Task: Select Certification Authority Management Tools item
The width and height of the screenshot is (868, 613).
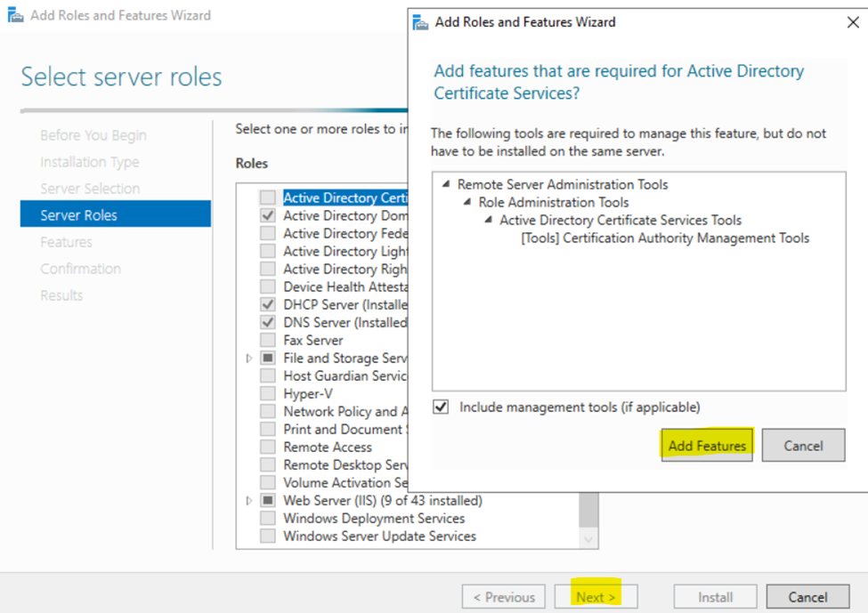Action: tap(665, 238)
